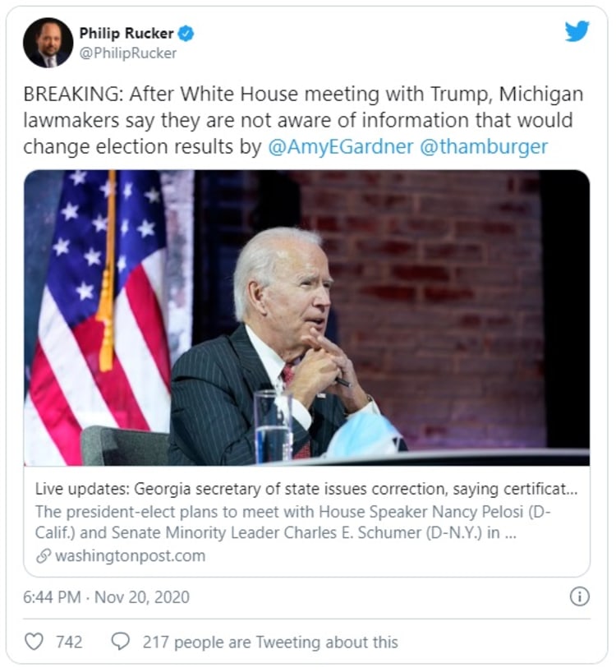
Task: Click the blue verified badge
Action: [187, 34]
